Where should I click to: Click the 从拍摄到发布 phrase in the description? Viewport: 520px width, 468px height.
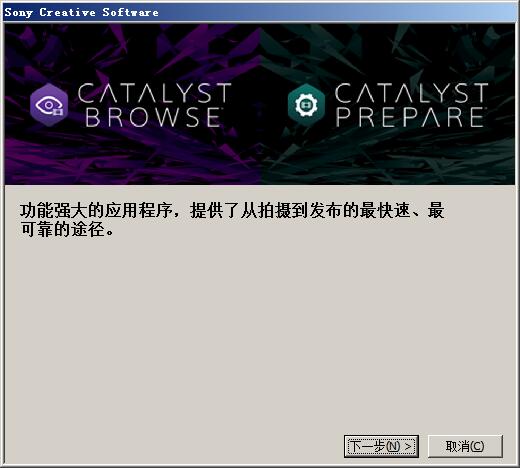291,210
